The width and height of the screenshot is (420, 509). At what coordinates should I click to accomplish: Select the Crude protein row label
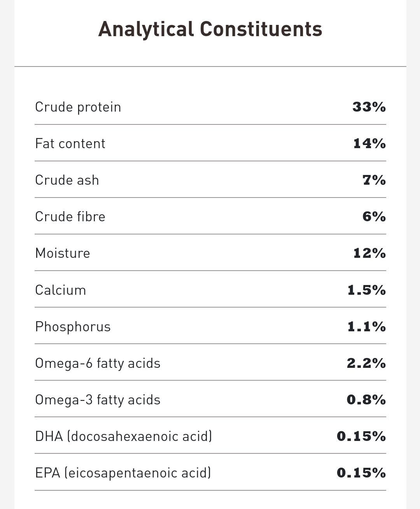point(78,107)
